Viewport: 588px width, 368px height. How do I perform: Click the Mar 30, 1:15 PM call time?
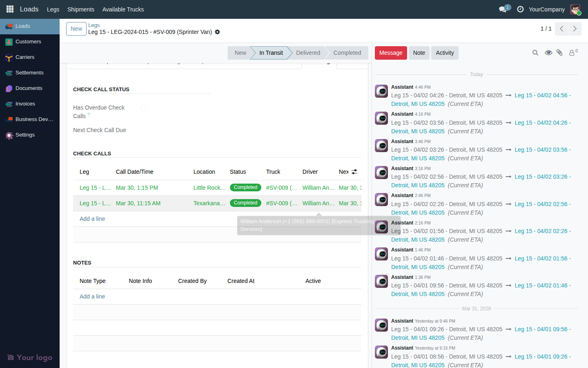[x=137, y=188]
